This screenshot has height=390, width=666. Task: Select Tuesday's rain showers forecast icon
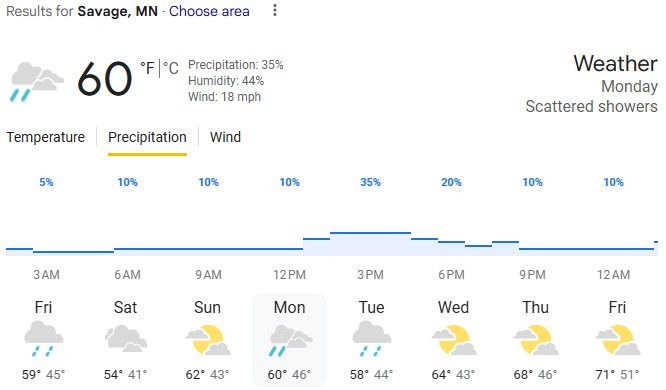coord(372,339)
